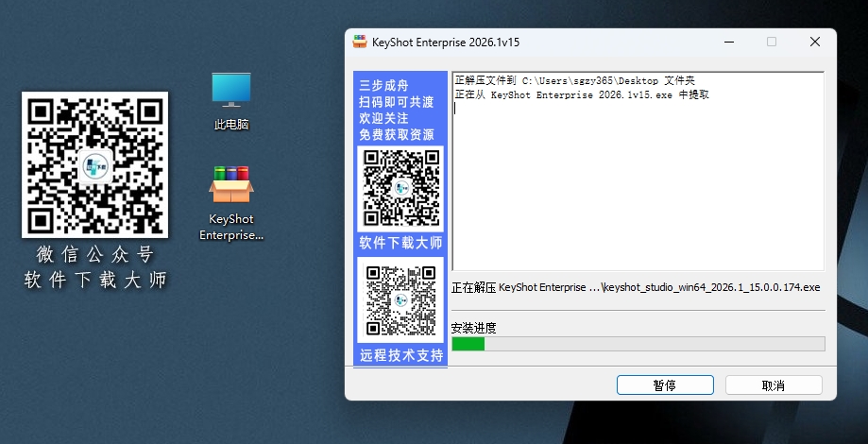
Task: Click the log line starting with 正解压文件到
Action: [x=574, y=81]
